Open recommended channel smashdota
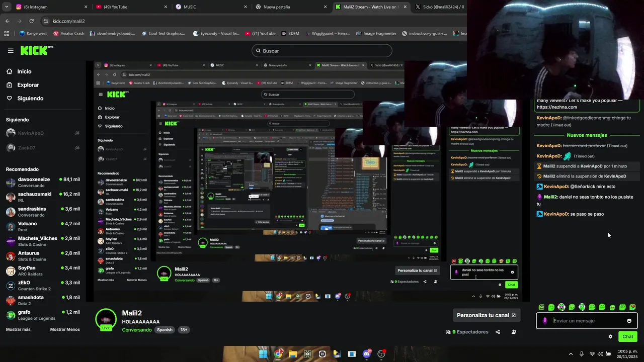 pyautogui.click(x=43, y=300)
